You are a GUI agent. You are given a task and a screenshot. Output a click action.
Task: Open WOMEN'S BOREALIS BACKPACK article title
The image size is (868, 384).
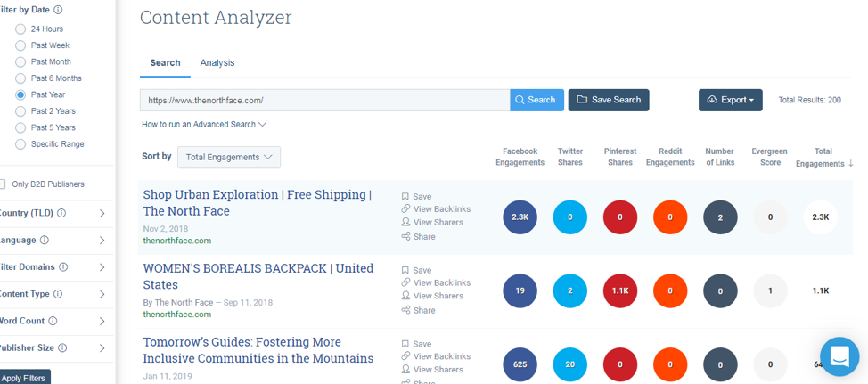tap(258, 276)
